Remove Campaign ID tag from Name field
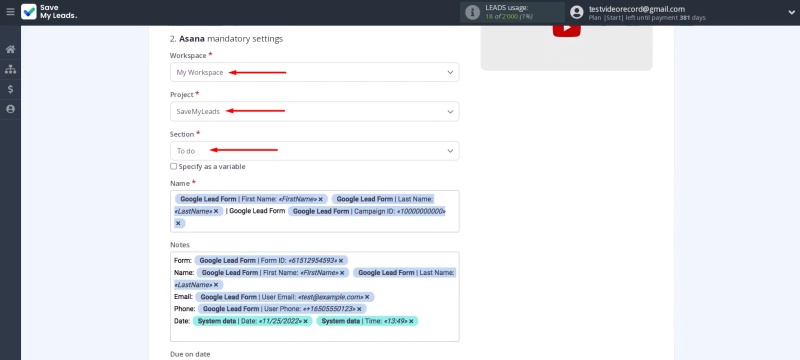The height and width of the screenshot is (360, 800). coord(178,223)
